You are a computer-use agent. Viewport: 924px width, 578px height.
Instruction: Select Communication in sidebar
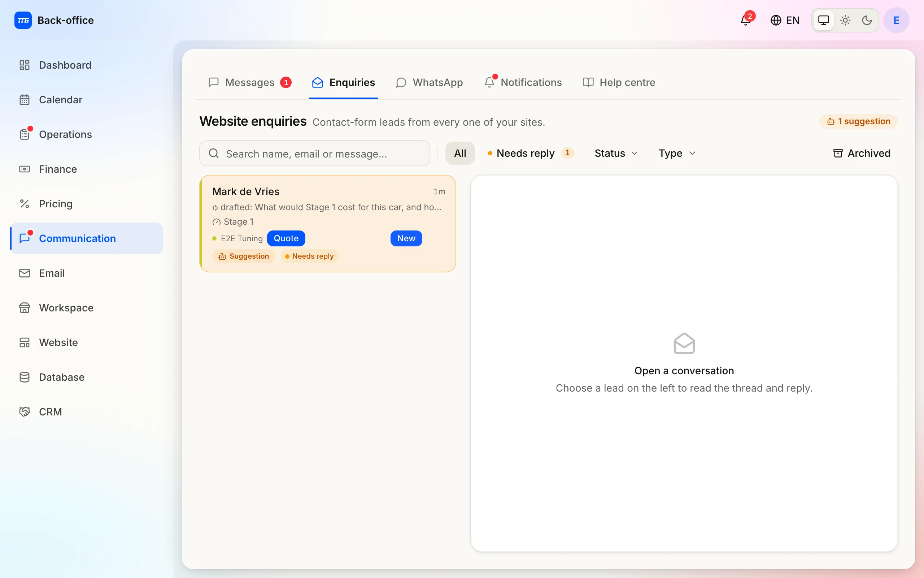pos(87,238)
